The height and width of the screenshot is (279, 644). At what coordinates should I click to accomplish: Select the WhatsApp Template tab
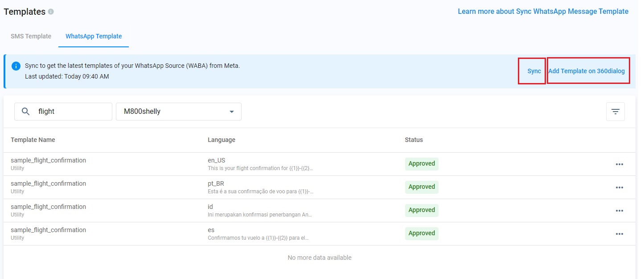(x=94, y=36)
